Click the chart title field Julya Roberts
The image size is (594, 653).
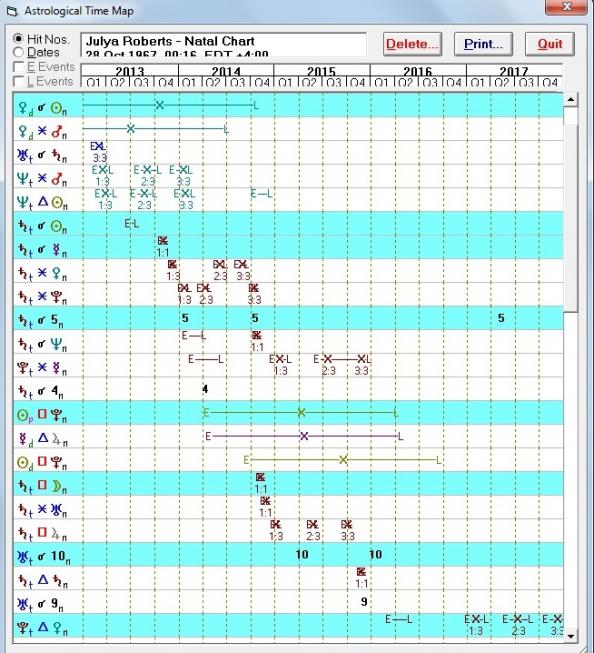point(223,45)
